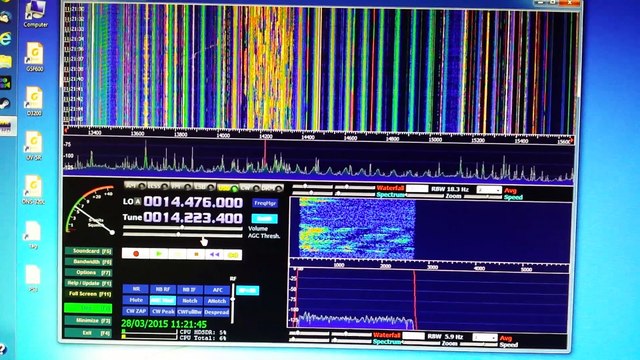Viewport: 640px width, 360px height.
Task: Click the cyan button below FreqMgr
Action: (x=264, y=218)
